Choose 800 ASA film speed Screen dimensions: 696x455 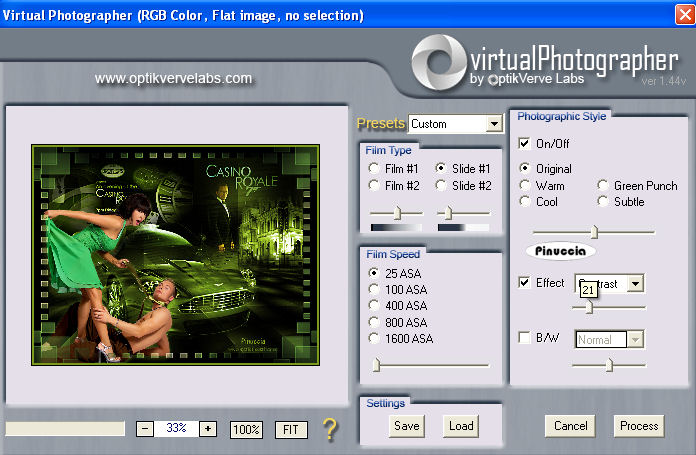click(374, 322)
